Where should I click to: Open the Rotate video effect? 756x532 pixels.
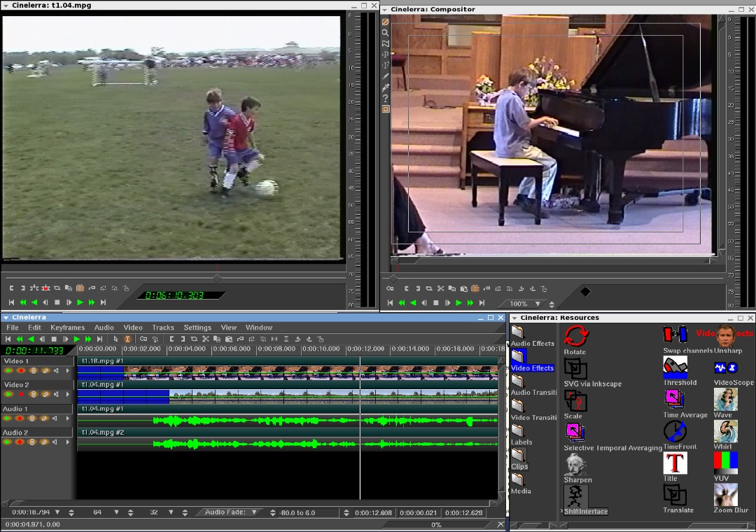(575, 337)
